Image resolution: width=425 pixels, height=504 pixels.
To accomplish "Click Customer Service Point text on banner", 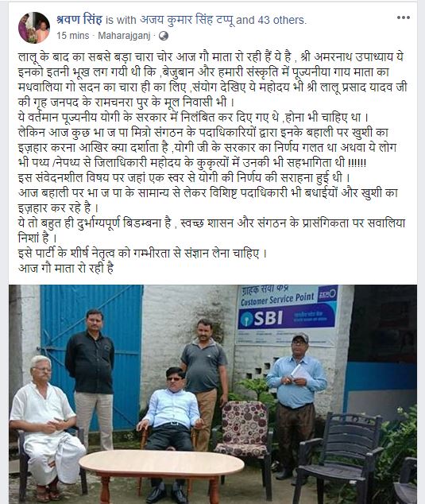I will [277, 299].
